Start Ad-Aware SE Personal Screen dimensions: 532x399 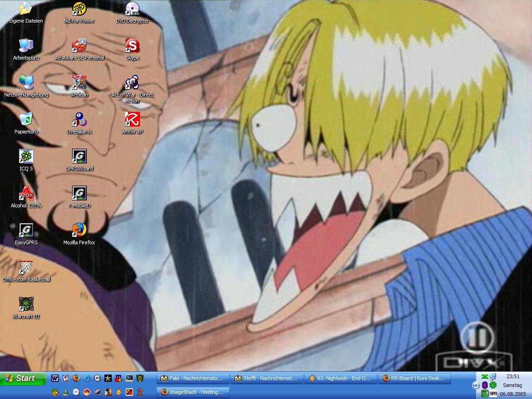79,49
